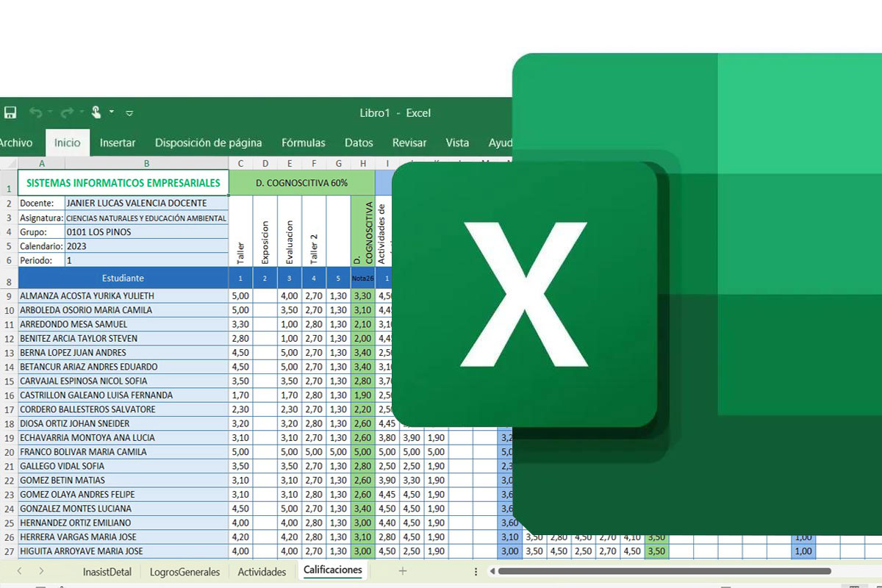Click the Calendario value 2023 cell

147,246
